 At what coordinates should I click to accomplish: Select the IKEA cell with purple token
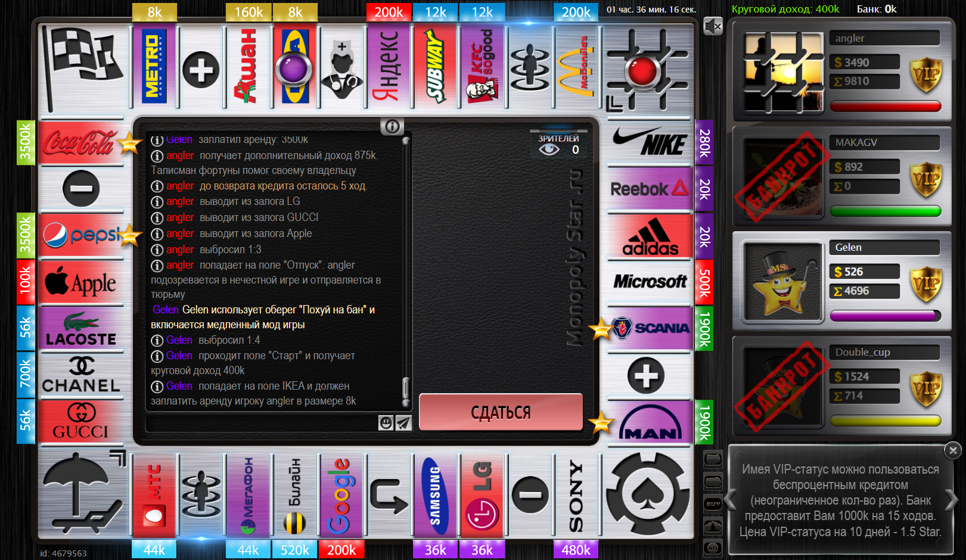pos(295,67)
